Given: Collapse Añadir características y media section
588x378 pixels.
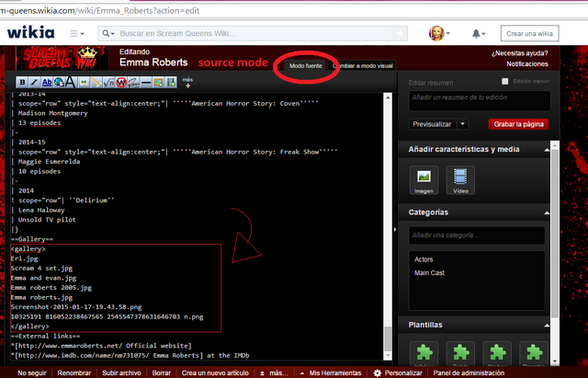Looking at the screenshot, I should coord(547,150).
